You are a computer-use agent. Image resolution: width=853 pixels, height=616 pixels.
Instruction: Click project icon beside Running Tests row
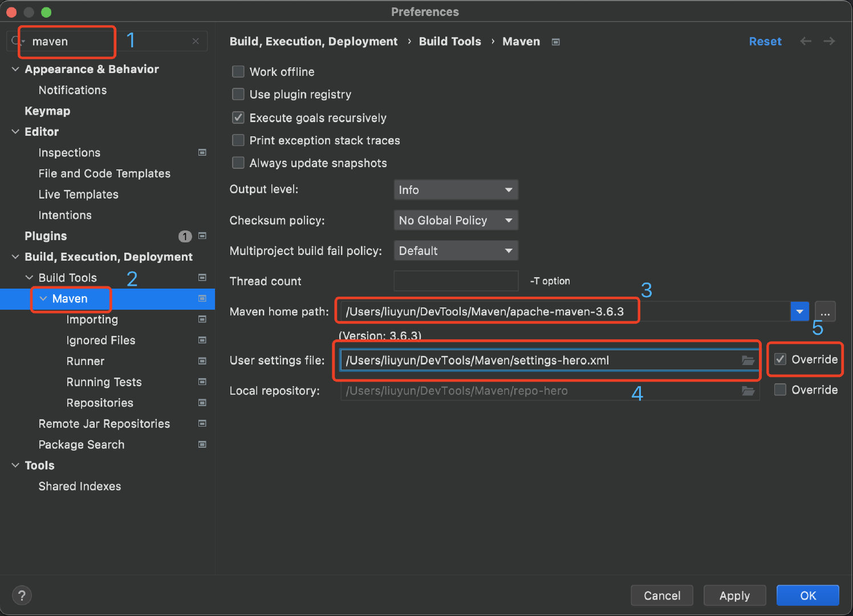[x=202, y=382]
